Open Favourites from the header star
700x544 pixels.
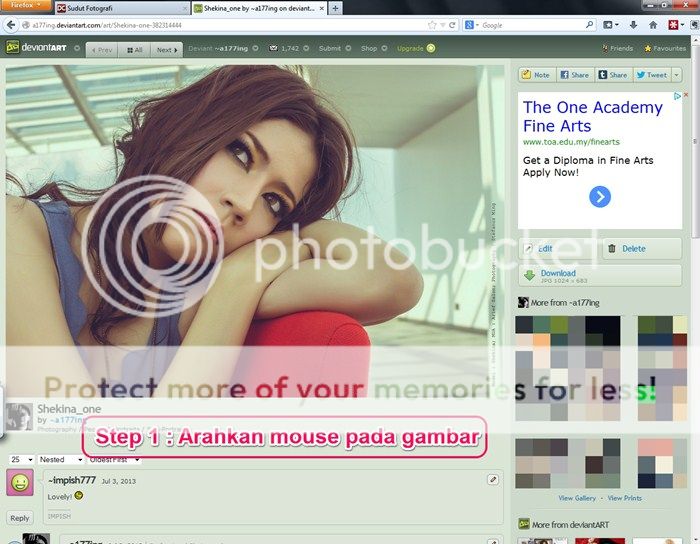coord(664,48)
